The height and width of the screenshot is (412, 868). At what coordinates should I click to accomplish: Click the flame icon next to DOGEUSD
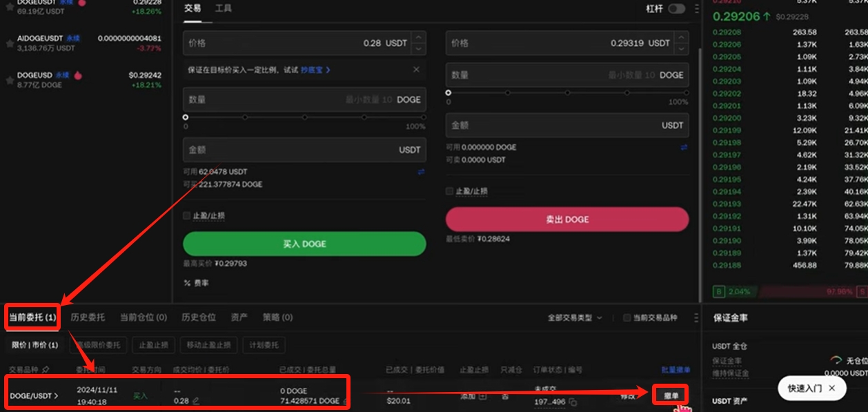coord(78,75)
